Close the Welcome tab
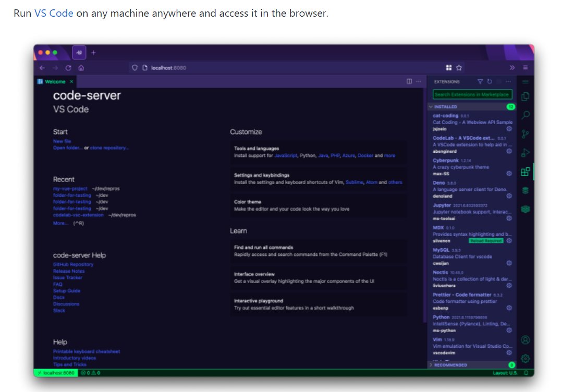This screenshot has width=562, height=392. pos(71,82)
